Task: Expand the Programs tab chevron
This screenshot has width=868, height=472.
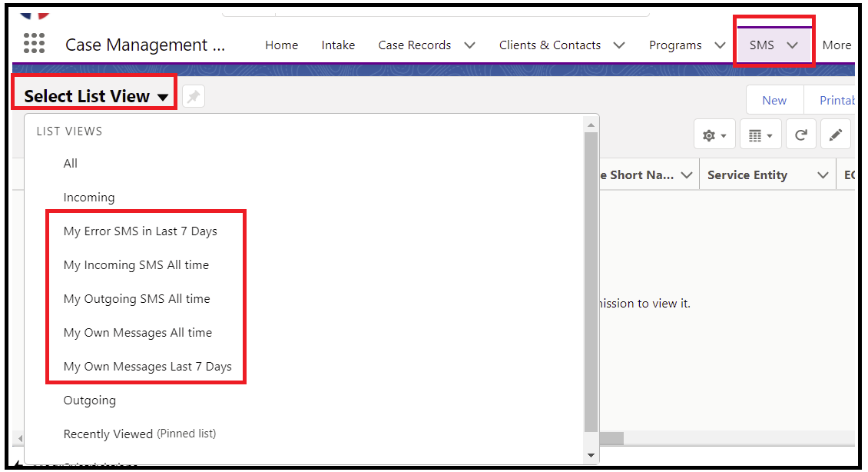Action: 720,45
